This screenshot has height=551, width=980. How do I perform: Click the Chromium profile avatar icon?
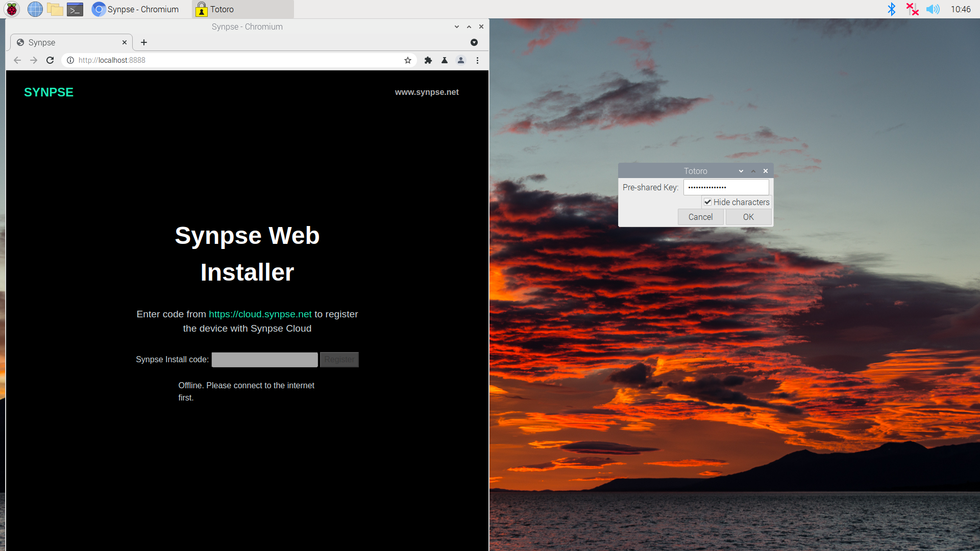(x=461, y=60)
